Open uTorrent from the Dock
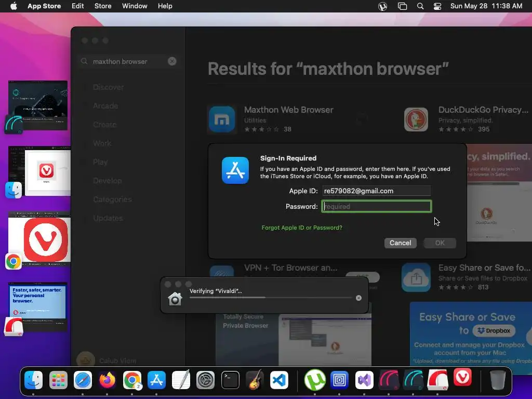 click(315, 380)
